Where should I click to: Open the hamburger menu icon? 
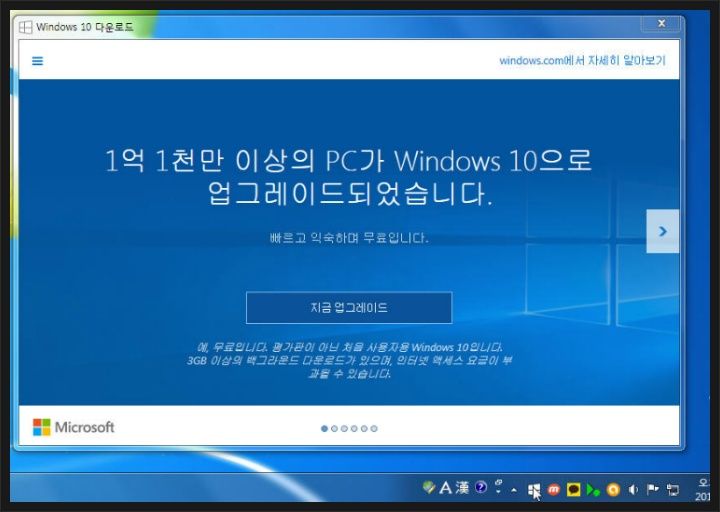[x=37, y=61]
